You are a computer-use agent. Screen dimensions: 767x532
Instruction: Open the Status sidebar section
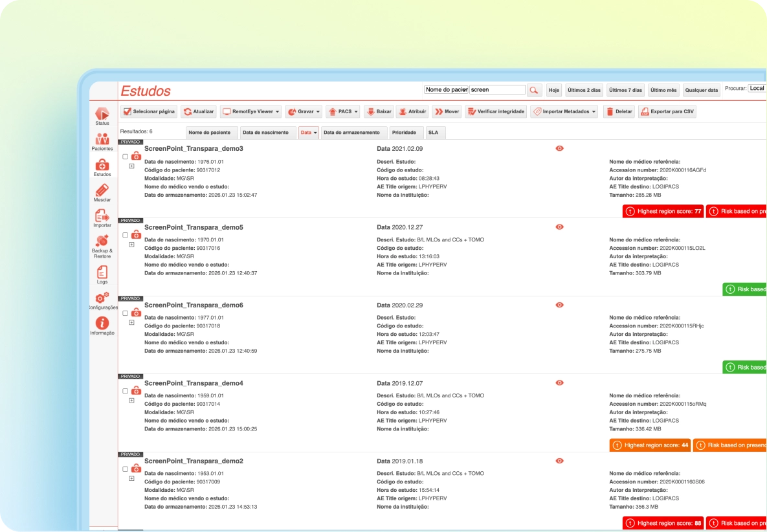point(102,116)
